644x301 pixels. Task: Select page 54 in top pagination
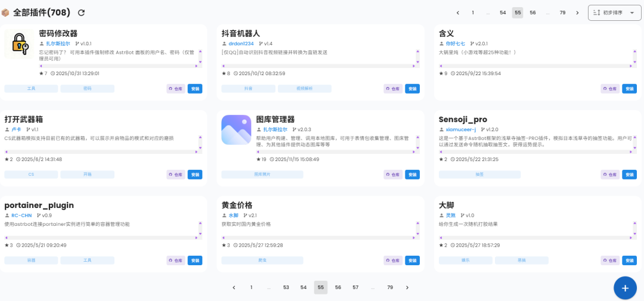click(x=503, y=13)
